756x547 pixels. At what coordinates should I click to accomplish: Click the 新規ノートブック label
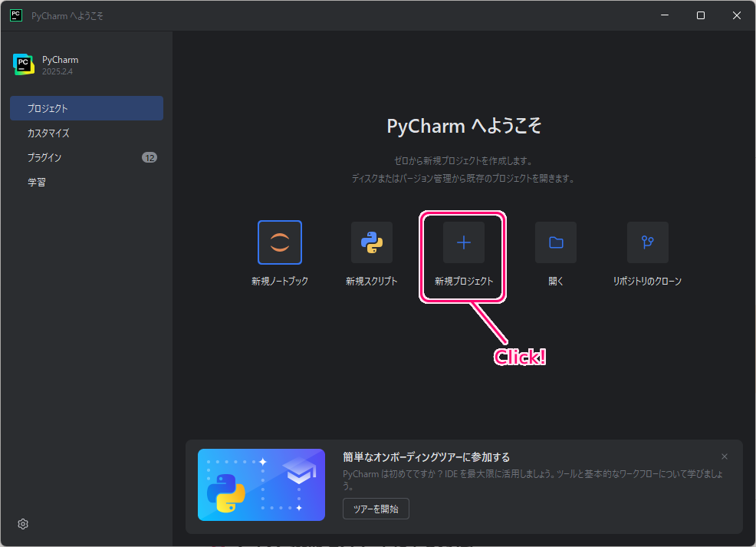pyautogui.click(x=280, y=281)
